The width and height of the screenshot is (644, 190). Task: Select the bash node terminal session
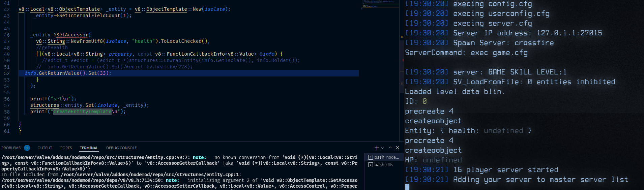(386, 157)
